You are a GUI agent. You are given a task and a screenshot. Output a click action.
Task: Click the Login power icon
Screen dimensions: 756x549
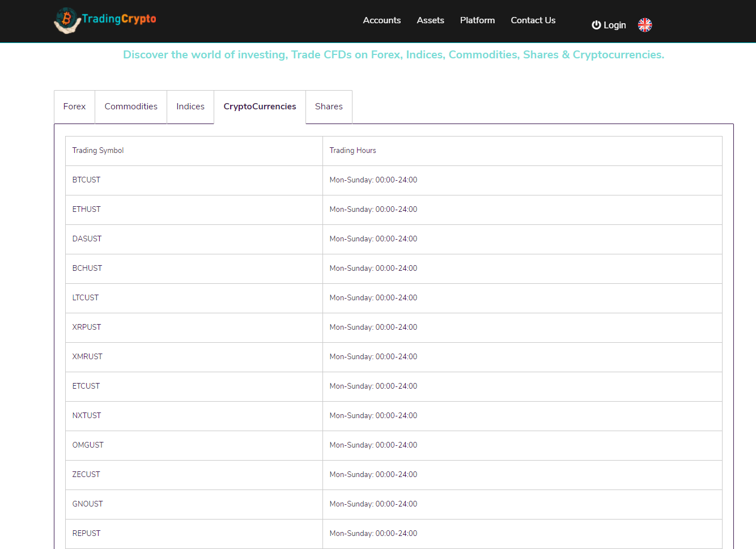(x=596, y=25)
